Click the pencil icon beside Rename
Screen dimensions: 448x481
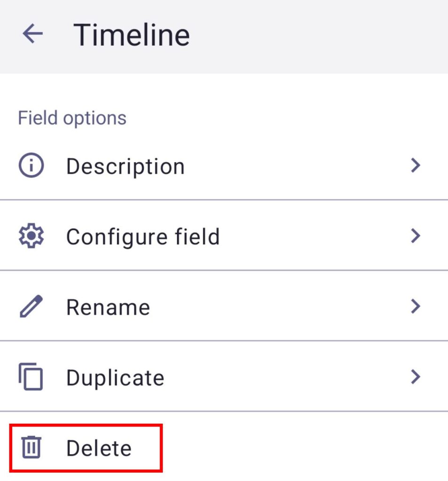click(31, 307)
